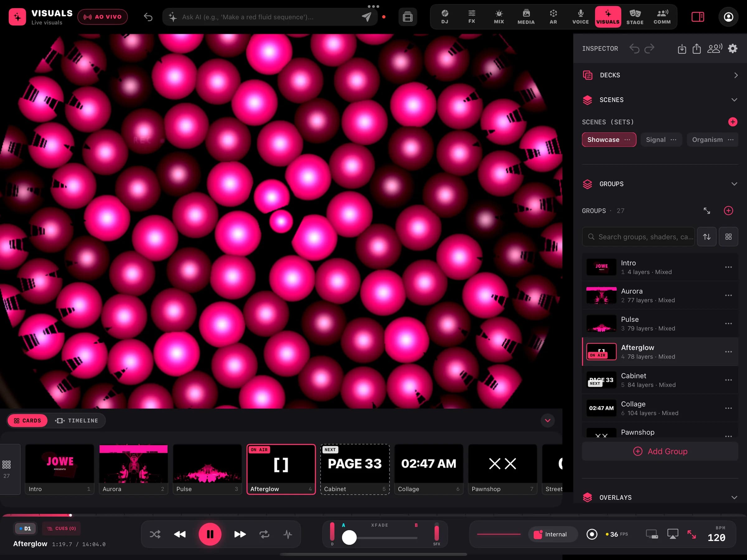Switch to the CARDS tab
This screenshot has height=560, width=747.
click(x=27, y=421)
